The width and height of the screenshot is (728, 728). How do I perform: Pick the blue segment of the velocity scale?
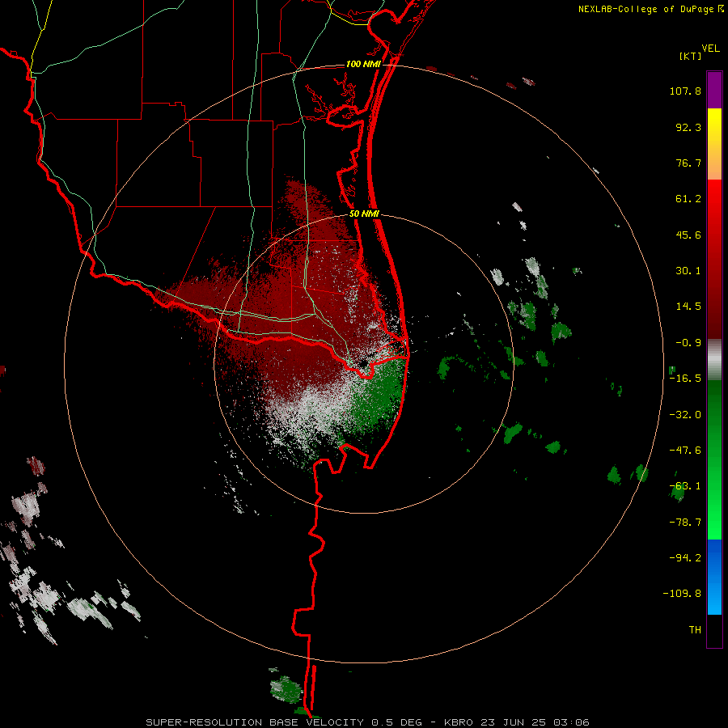714,577
